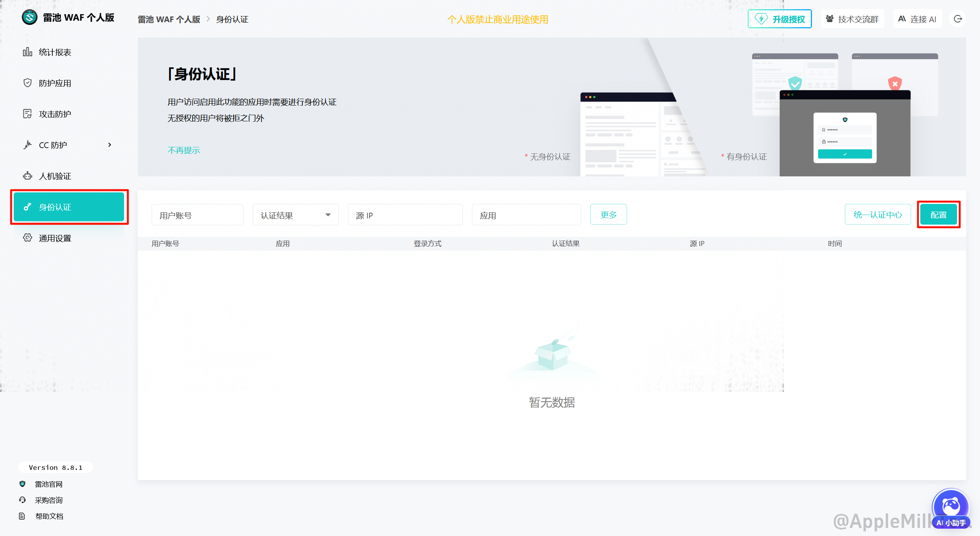This screenshot has height=536, width=980.
Task: Select 身份认证 menu item in sidebar
Action: point(69,207)
